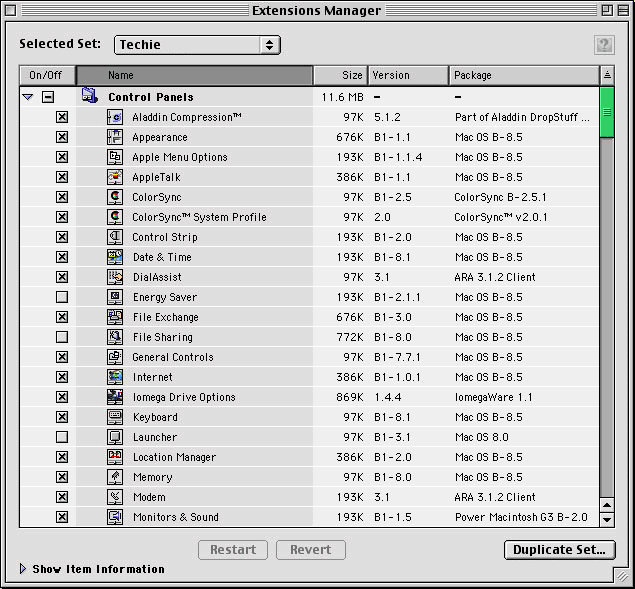The image size is (635, 589).
Task: Click the "11.6 MB" size value
Action: [x=343, y=97]
